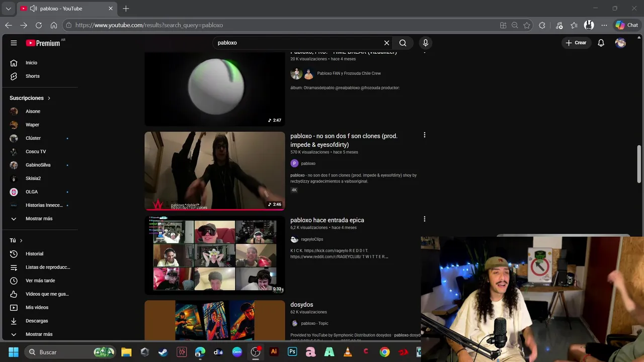Open the notifications bell
Image resolution: width=644 pixels, height=362 pixels.
(601, 43)
